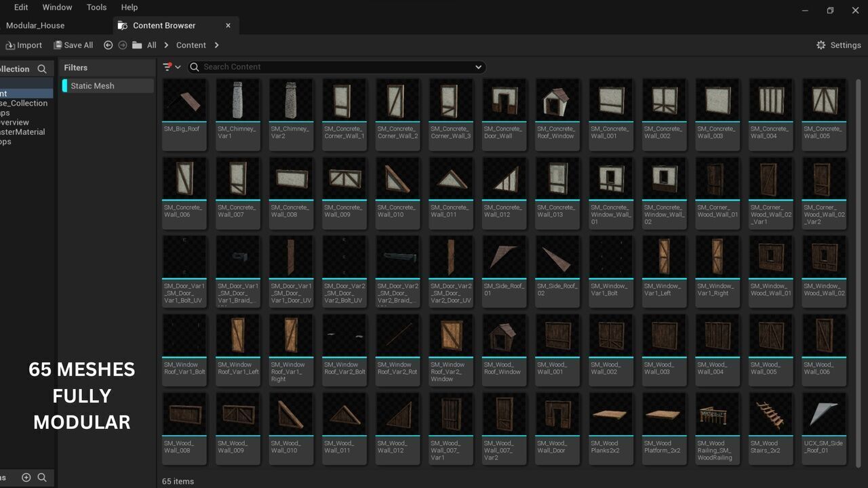Click the Search Content field

pos(336,66)
